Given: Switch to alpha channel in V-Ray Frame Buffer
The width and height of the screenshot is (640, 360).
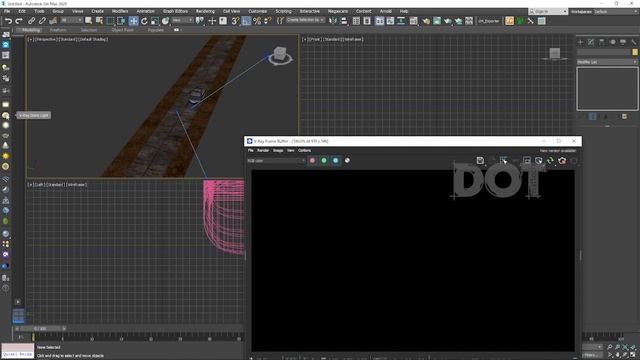Looking at the screenshot, I should 347,161.
